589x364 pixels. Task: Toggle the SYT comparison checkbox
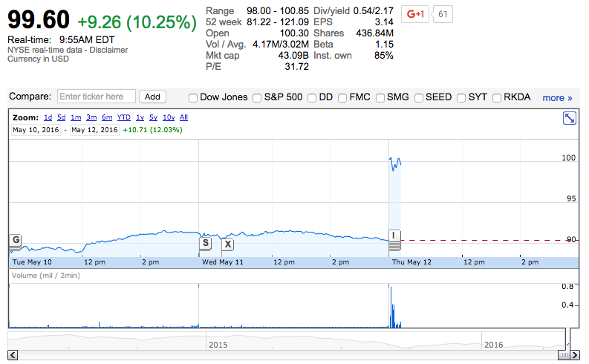(461, 97)
